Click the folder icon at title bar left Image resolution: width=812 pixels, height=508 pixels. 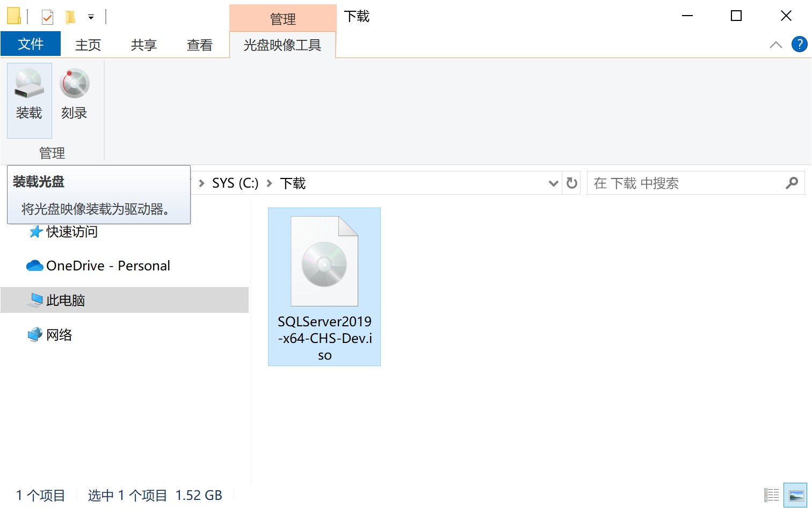coord(14,16)
